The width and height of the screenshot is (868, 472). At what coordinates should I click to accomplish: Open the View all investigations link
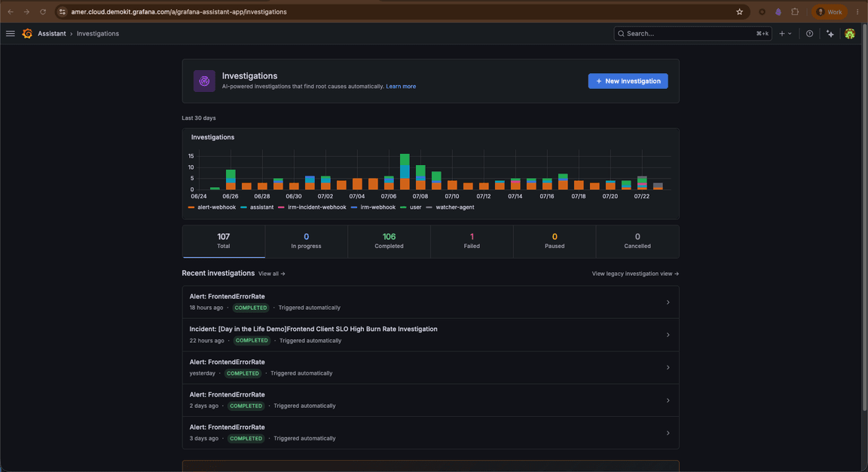pyautogui.click(x=272, y=274)
